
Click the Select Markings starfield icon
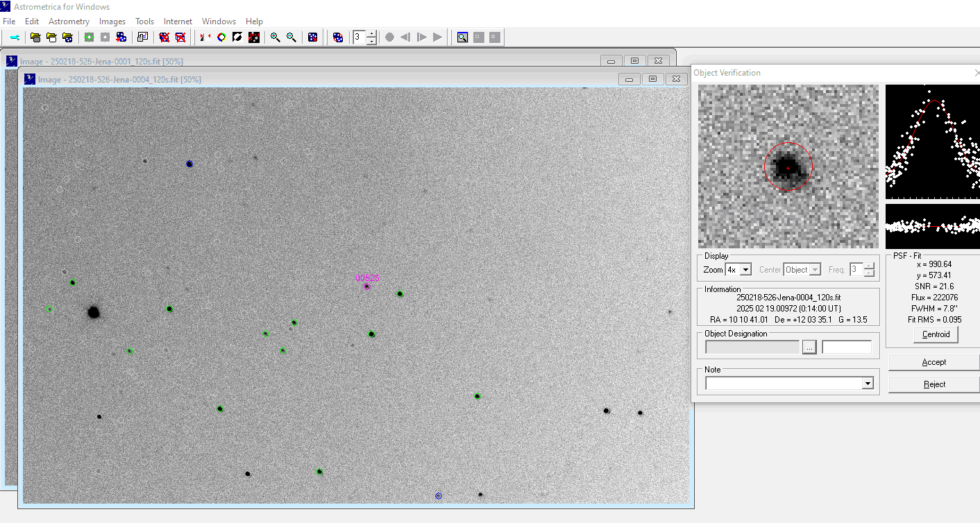tap(313, 37)
